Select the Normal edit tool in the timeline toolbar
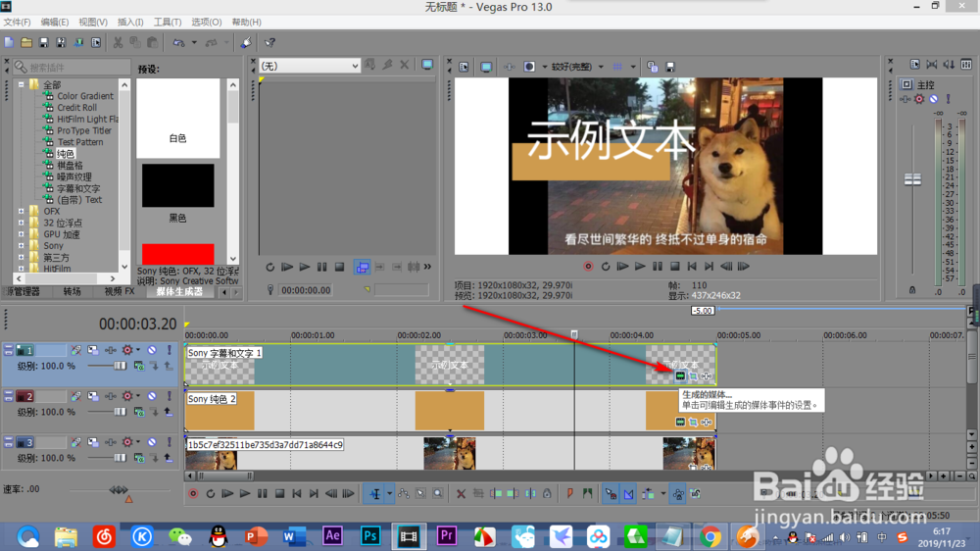The image size is (980, 551). tap(375, 494)
